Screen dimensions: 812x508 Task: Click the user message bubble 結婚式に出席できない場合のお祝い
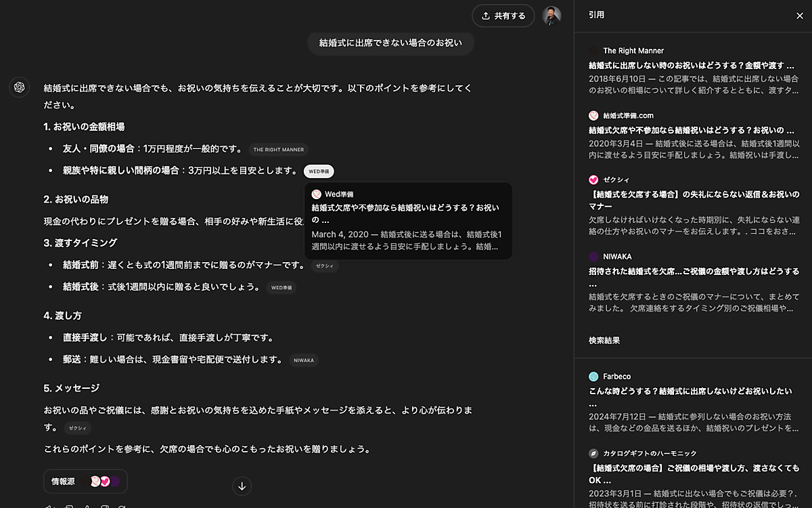click(390, 43)
